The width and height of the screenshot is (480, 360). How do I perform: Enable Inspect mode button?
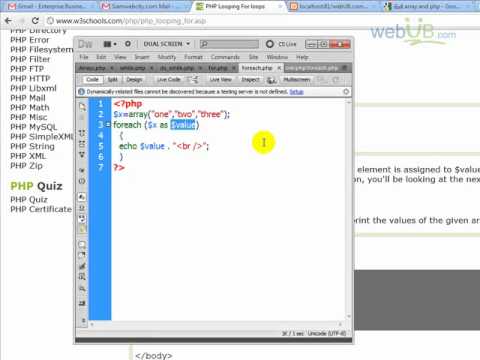coord(250,79)
